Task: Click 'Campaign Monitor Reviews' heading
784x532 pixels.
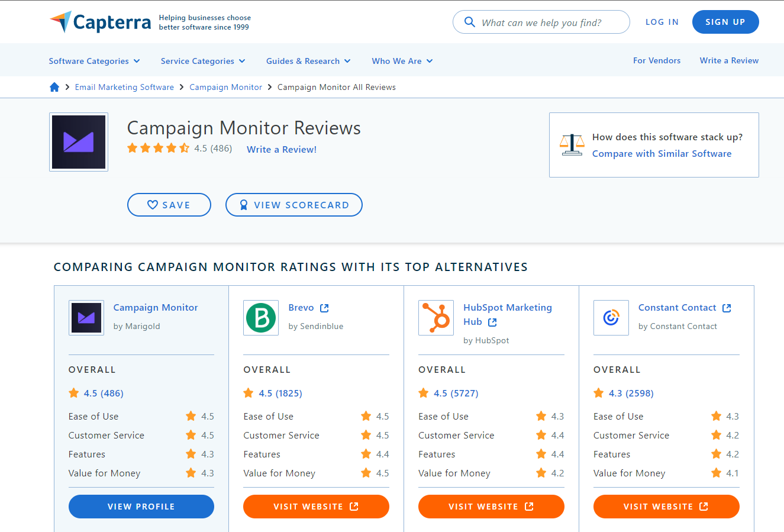Action: (244, 128)
